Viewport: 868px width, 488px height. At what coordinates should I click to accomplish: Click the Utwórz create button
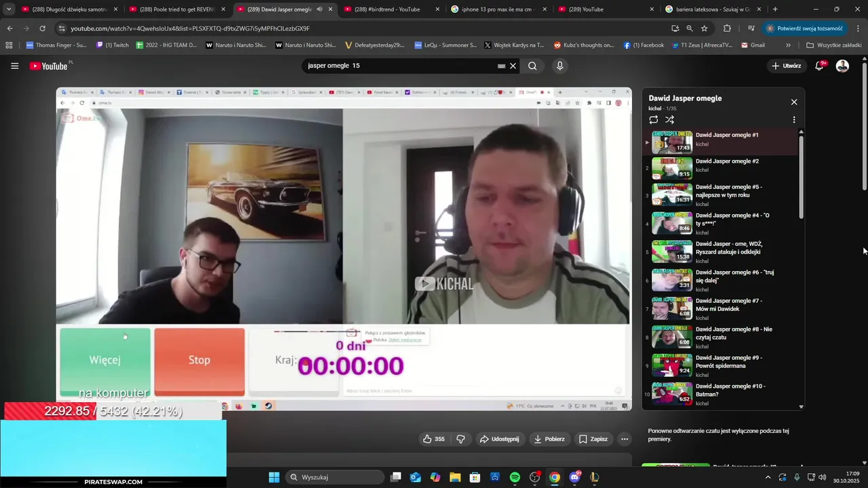(x=786, y=66)
